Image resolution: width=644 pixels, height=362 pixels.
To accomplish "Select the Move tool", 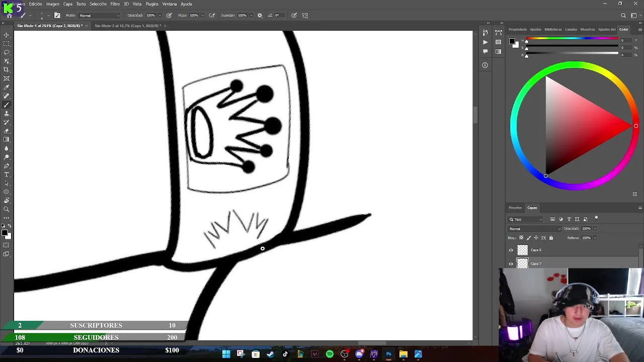I will point(7,35).
